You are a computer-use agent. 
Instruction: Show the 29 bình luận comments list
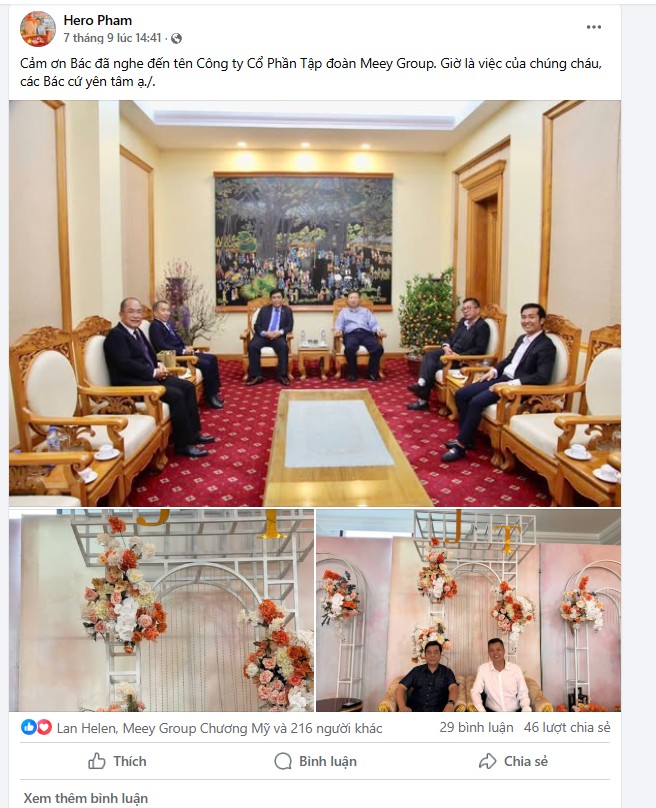pos(476,727)
